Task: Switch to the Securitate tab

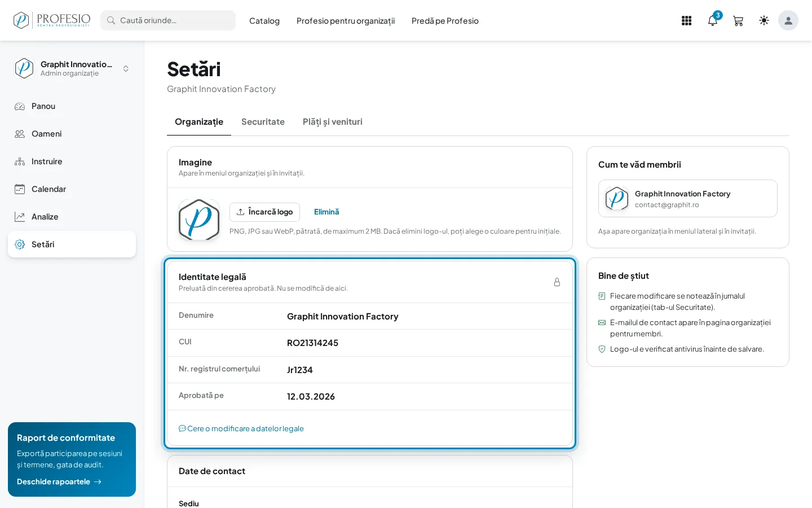Action: pos(263,122)
